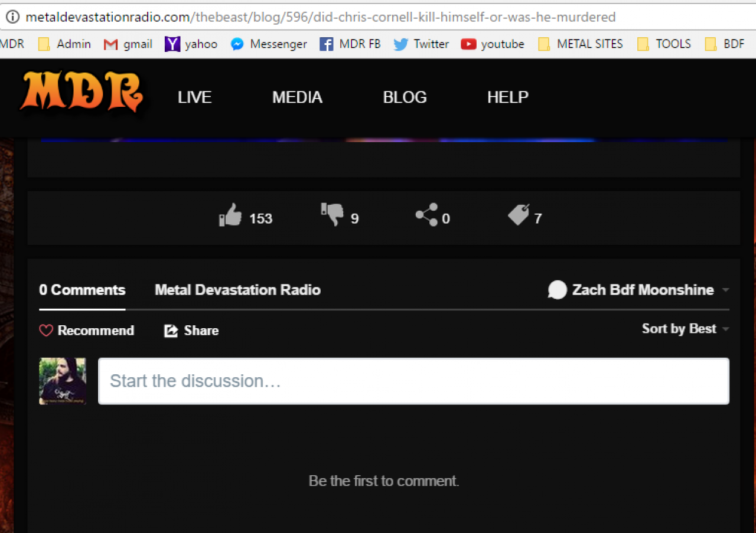Screen dimensions: 756x533
Task: Click the MDR logo
Action: [82, 93]
